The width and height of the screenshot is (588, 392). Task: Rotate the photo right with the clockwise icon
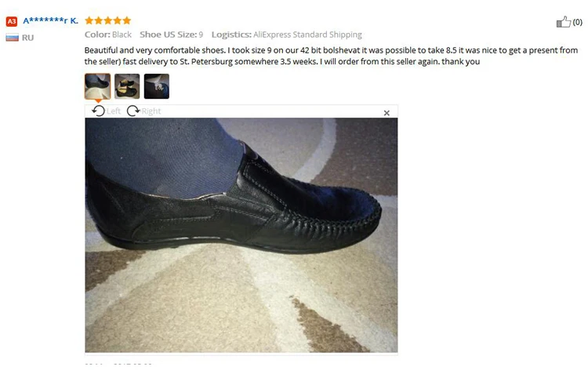133,111
